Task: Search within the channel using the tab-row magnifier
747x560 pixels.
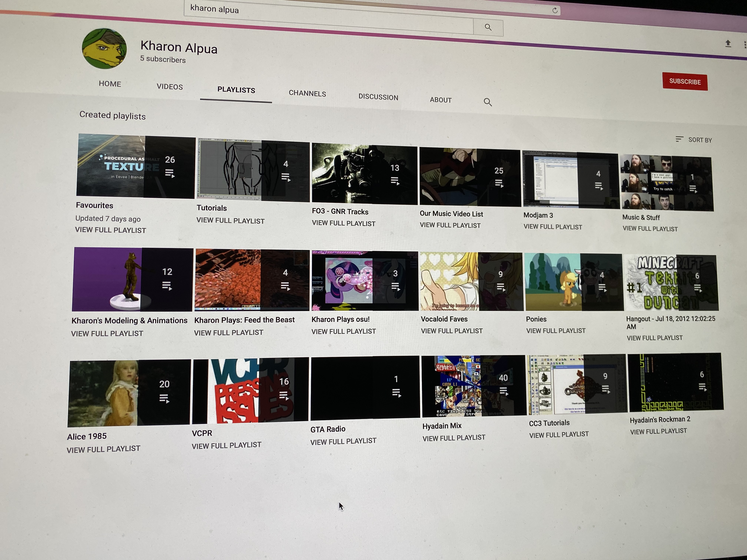Action: pyautogui.click(x=488, y=102)
